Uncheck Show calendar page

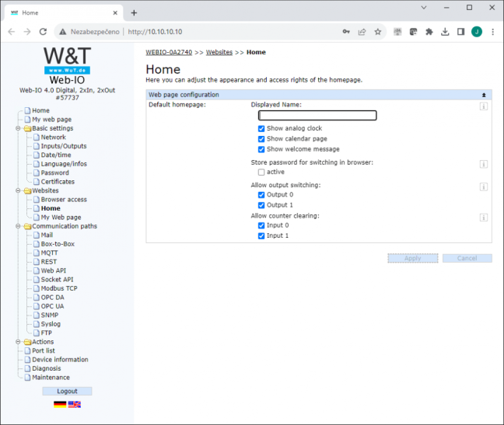pyautogui.click(x=261, y=139)
